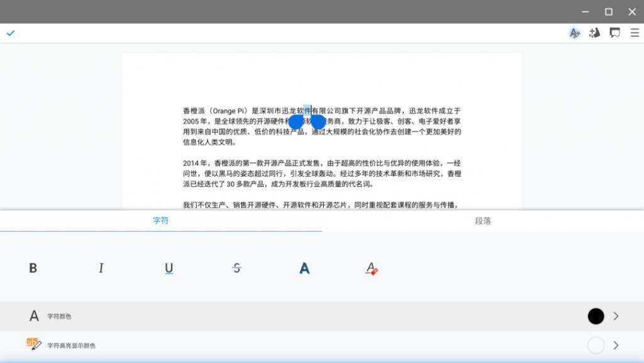
Task: Apply strikethrough to selected text
Action: (236, 267)
